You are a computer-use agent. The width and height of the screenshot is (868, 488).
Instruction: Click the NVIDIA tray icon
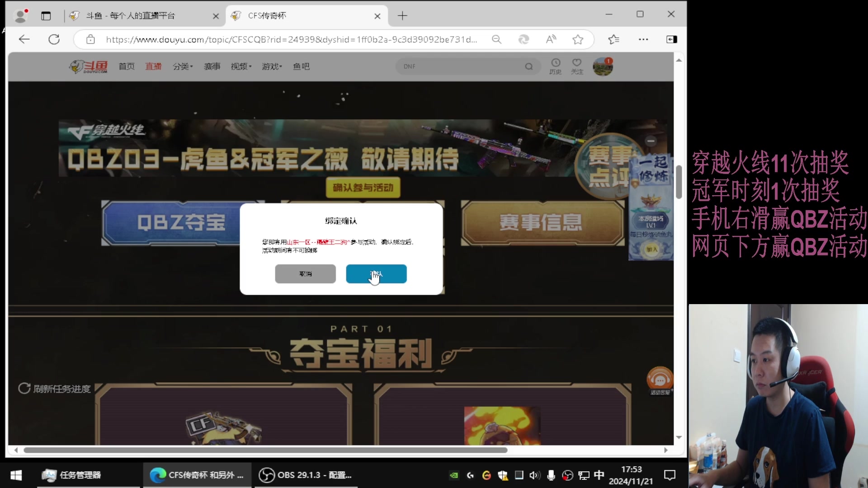click(454, 475)
